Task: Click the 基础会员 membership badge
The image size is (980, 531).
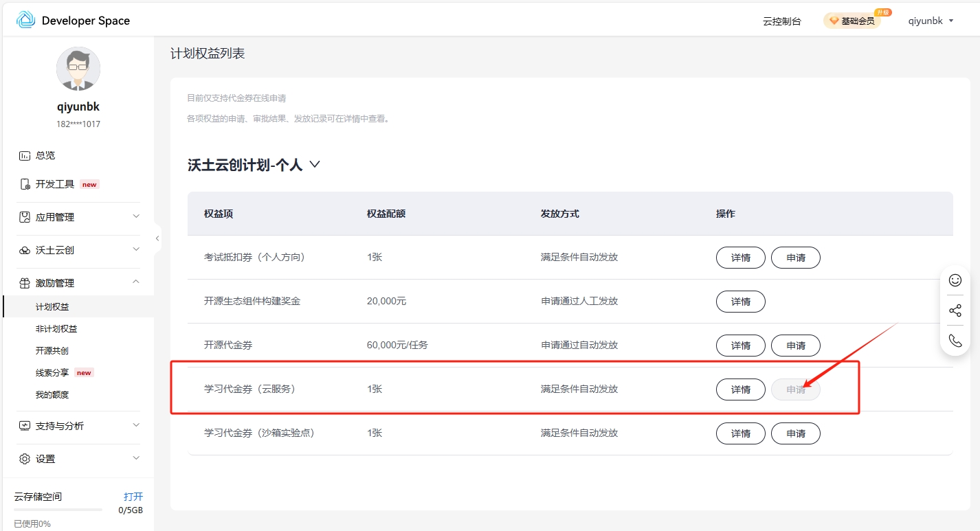Action: click(x=852, y=21)
